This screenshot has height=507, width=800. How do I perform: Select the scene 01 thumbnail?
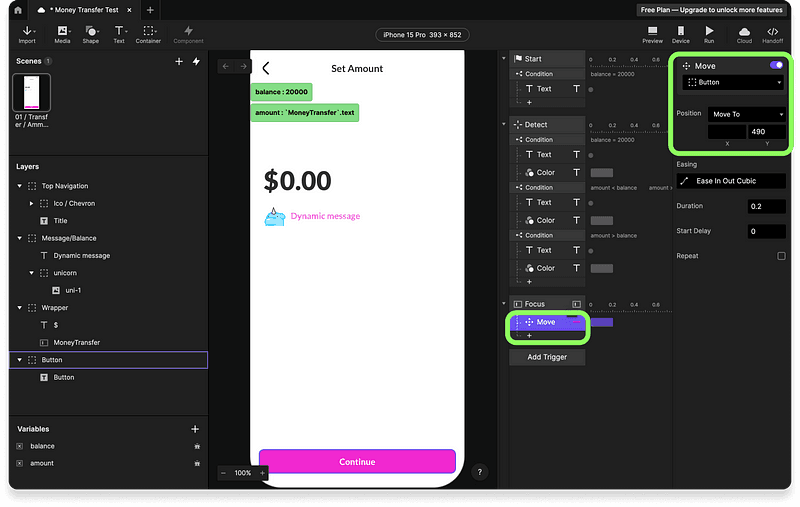[31, 92]
